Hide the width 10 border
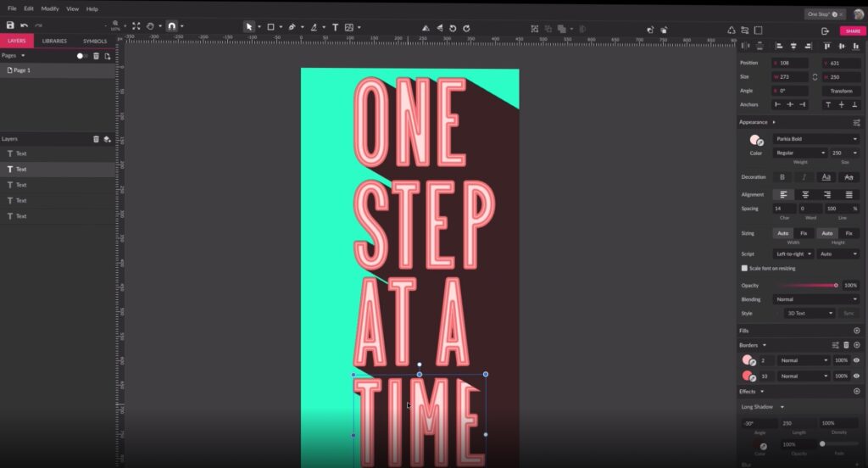This screenshot has height=468, width=868. [x=856, y=376]
